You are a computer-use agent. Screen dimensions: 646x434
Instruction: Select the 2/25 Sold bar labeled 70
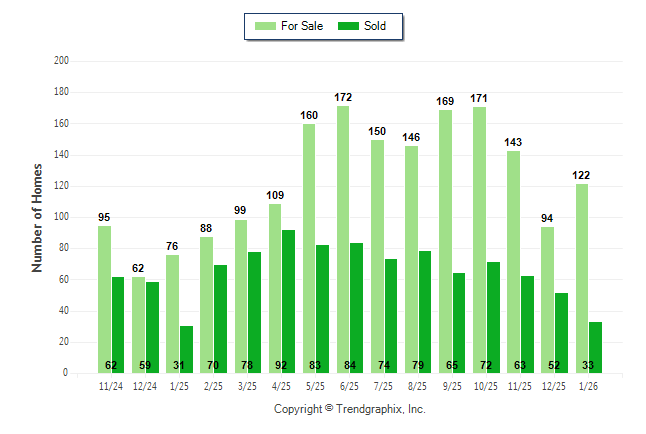(220, 318)
